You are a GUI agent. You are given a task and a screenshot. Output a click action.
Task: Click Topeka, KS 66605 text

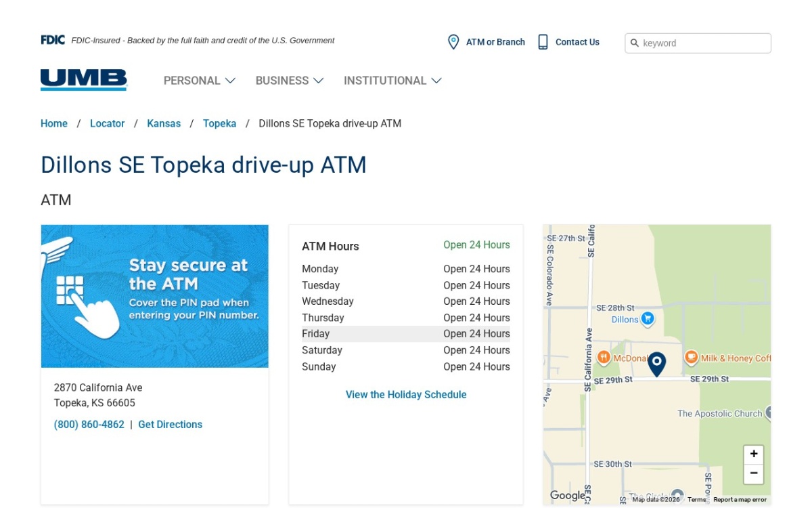pos(95,403)
